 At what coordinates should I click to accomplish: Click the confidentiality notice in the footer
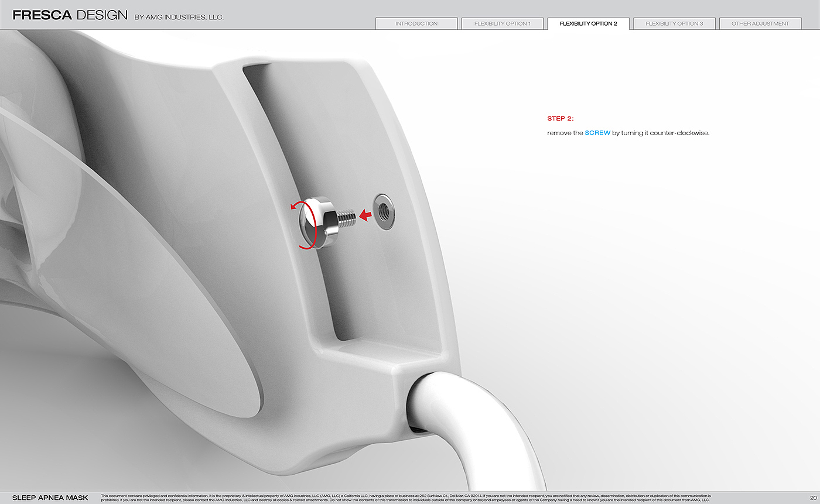coord(406,498)
